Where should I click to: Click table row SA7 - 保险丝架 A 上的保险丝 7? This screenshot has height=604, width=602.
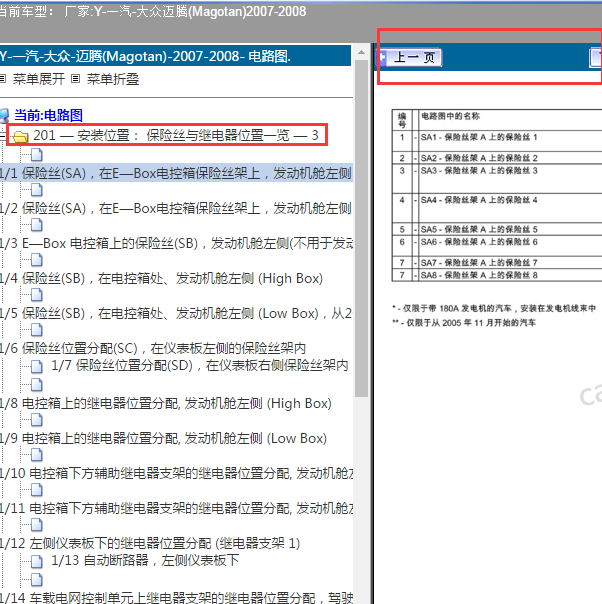coord(497,263)
